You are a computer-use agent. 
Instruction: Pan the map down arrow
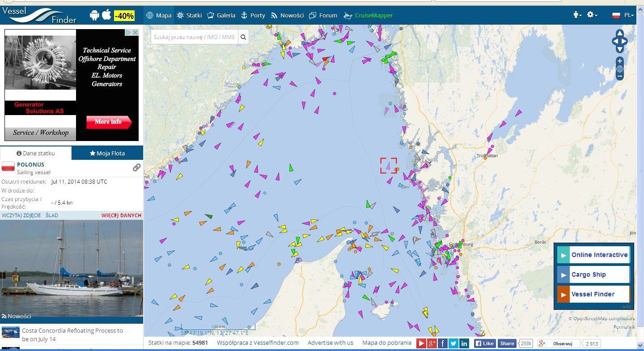(x=620, y=50)
